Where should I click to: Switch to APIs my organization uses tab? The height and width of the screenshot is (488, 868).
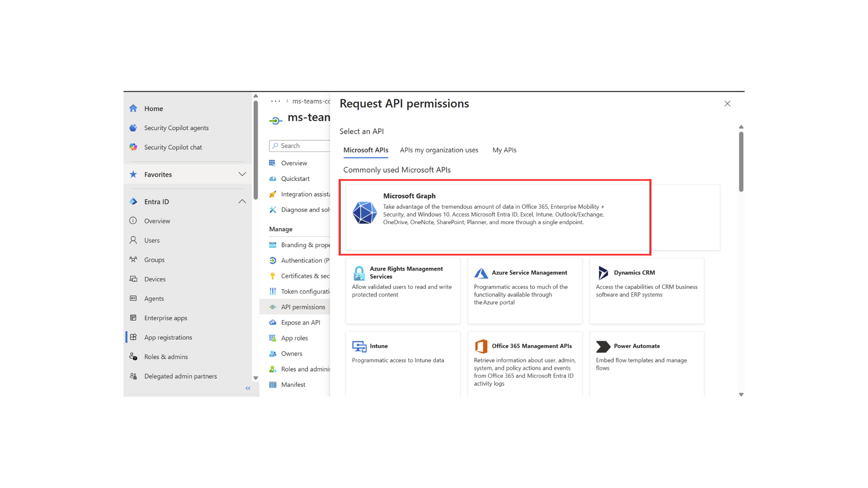pos(439,150)
